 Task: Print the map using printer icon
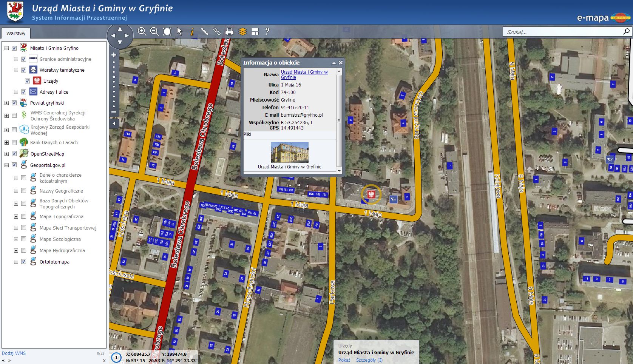coord(229,32)
